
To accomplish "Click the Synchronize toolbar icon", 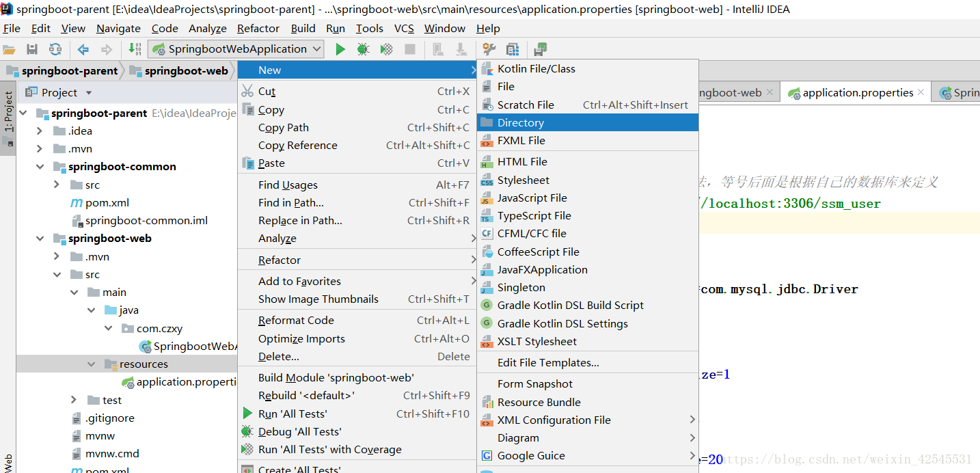I will [x=55, y=49].
